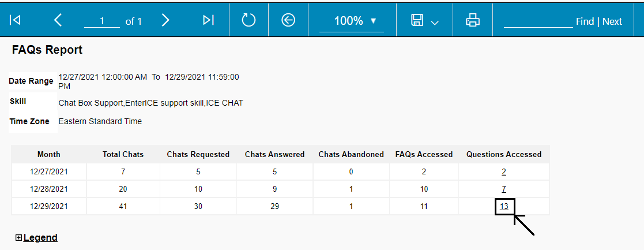Print the report using printer icon

click(473, 20)
